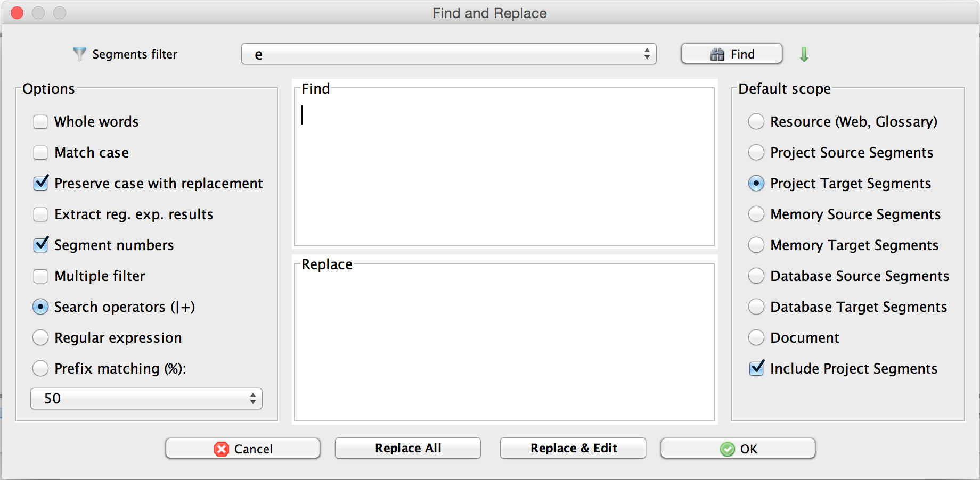Choose Prefix matching (%) option

(x=40, y=368)
